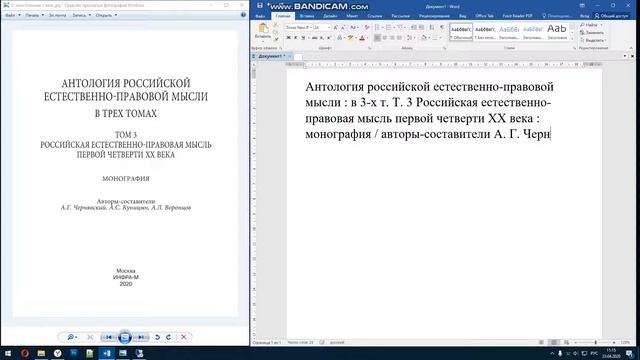Screen dimensions: 640x360
Task: Open the Opera browser from taskbar
Action: [x=24, y=353]
